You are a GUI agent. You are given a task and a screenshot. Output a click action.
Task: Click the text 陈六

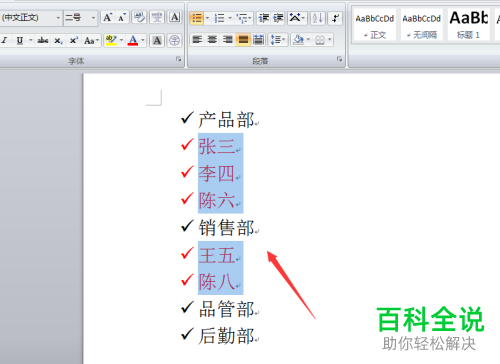point(217,200)
